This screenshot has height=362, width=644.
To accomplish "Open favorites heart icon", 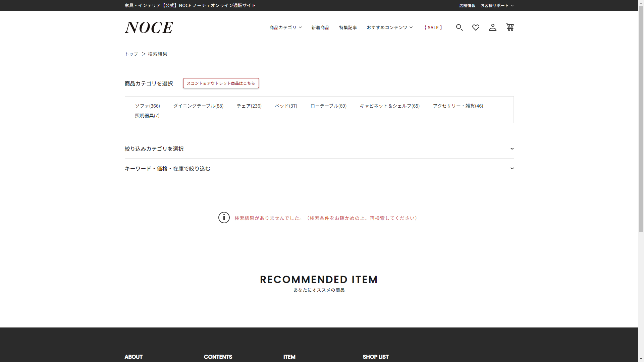I will click(476, 27).
